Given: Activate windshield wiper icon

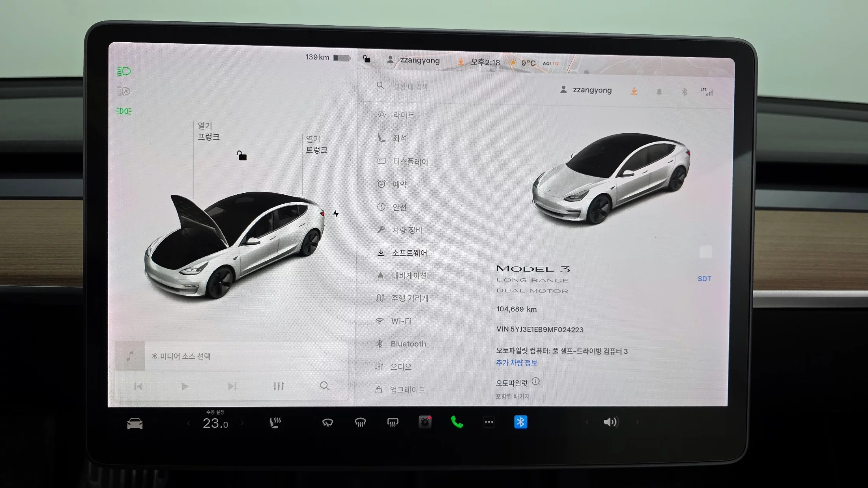Looking at the screenshot, I should (327, 423).
